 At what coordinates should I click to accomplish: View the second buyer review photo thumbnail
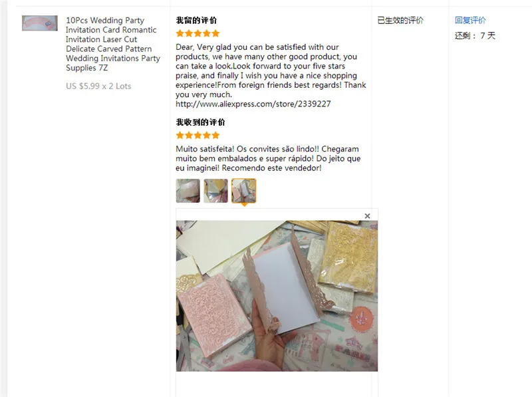215,191
